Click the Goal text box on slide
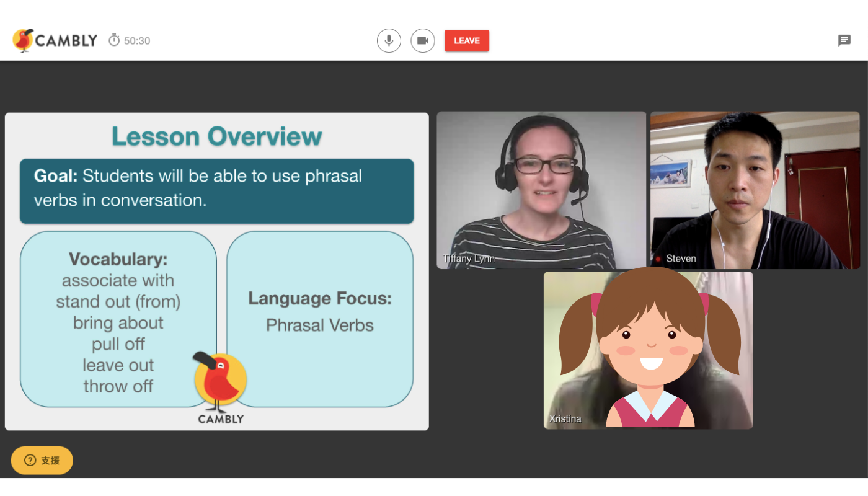This screenshot has height=496, width=868. click(x=217, y=191)
